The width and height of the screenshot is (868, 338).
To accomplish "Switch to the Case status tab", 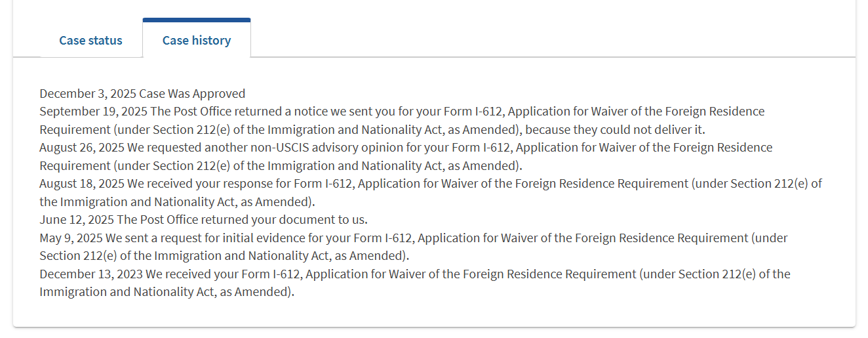I will tap(90, 41).
